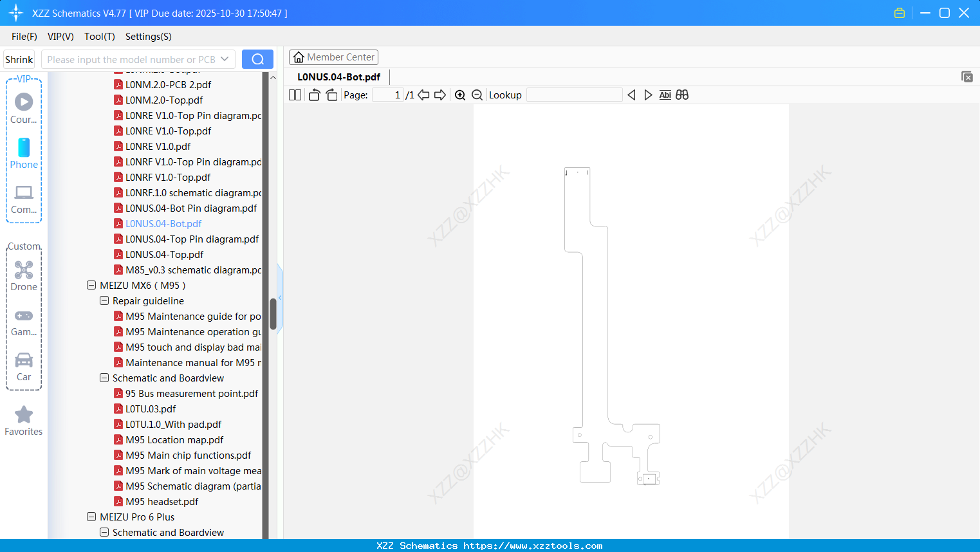Toggle the two-page view mode
The width and height of the screenshot is (980, 552).
point(294,94)
